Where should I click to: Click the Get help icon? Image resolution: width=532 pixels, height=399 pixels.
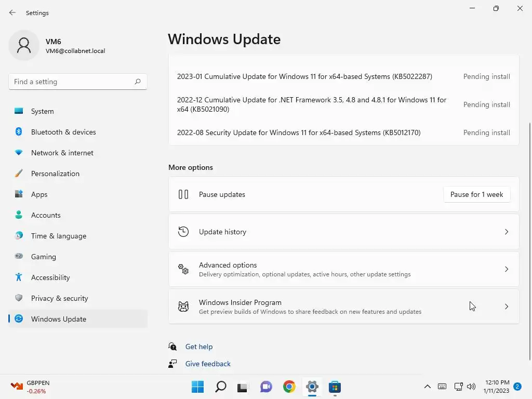[x=172, y=347]
